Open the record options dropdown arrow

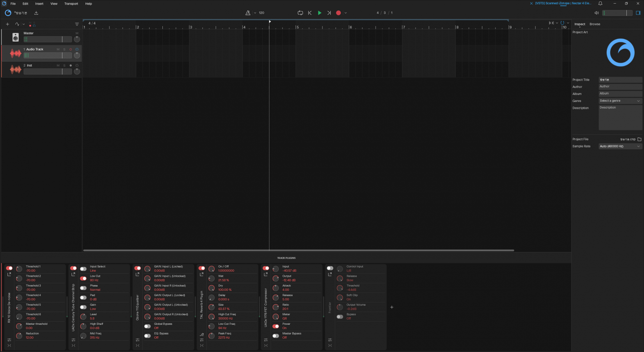click(x=346, y=13)
